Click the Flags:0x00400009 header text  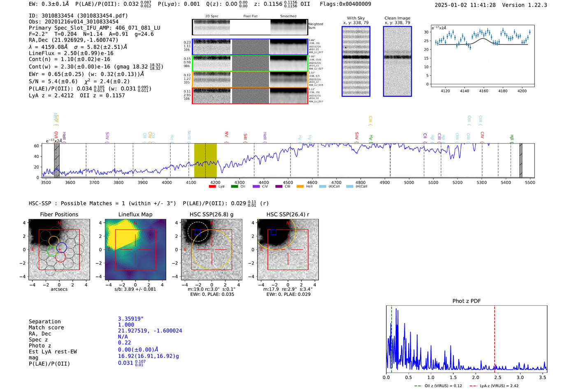click(345, 4)
